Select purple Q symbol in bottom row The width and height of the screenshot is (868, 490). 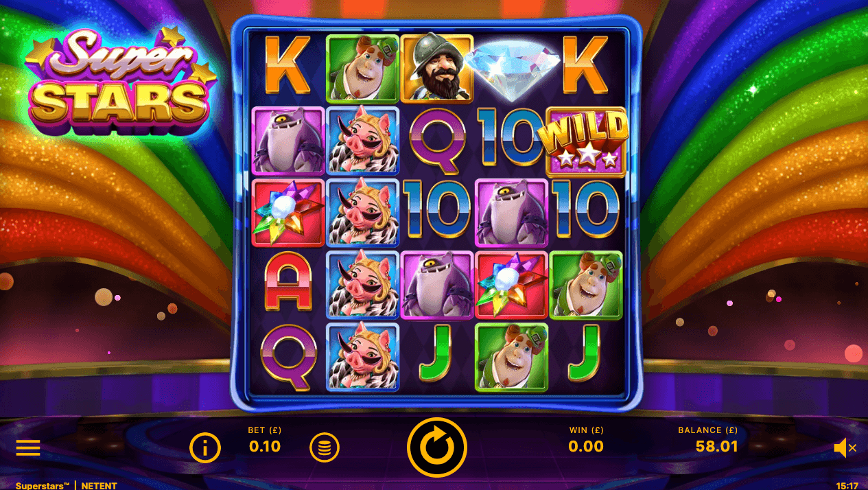(x=288, y=358)
